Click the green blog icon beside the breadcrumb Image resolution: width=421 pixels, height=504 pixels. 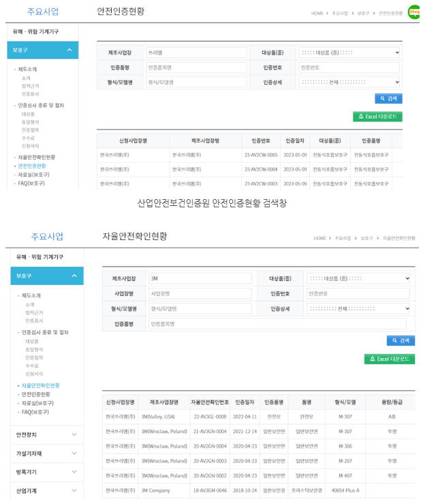[x=414, y=12]
